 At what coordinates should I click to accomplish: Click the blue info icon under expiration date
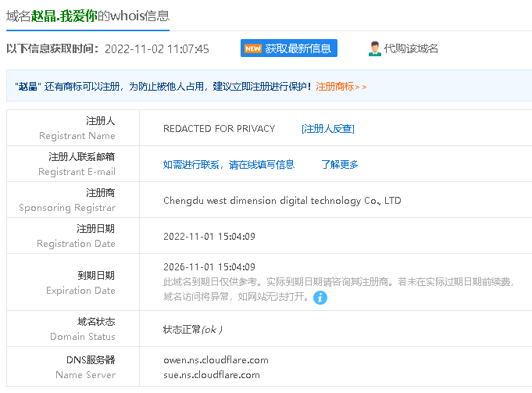click(320, 298)
